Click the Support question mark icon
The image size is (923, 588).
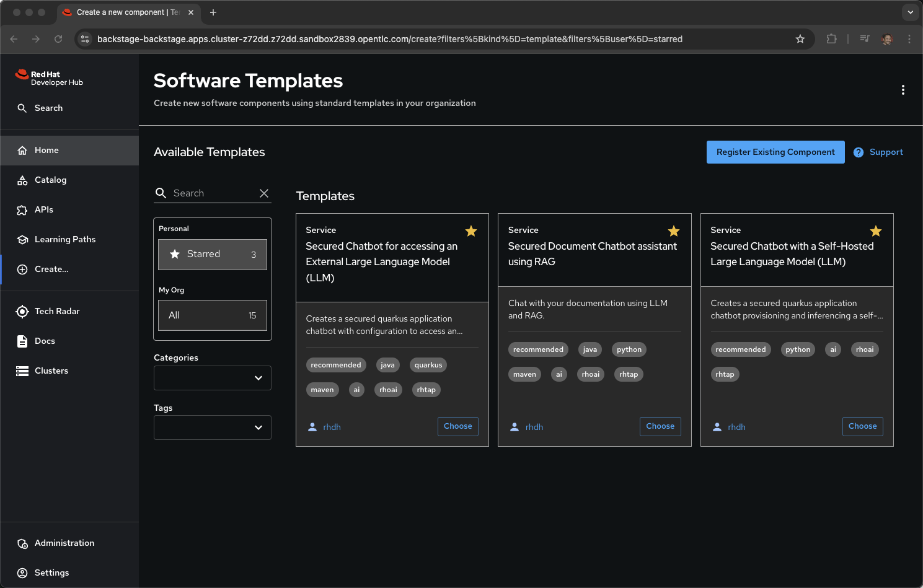point(858,152)
